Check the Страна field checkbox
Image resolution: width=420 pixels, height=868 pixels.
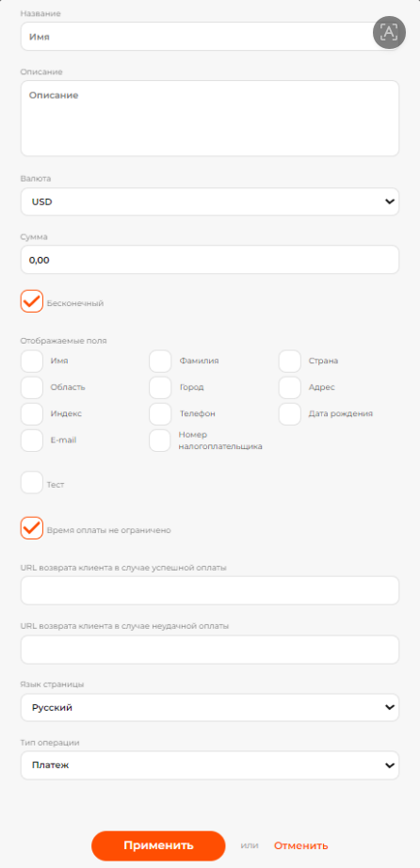click(x=290, y=361)
